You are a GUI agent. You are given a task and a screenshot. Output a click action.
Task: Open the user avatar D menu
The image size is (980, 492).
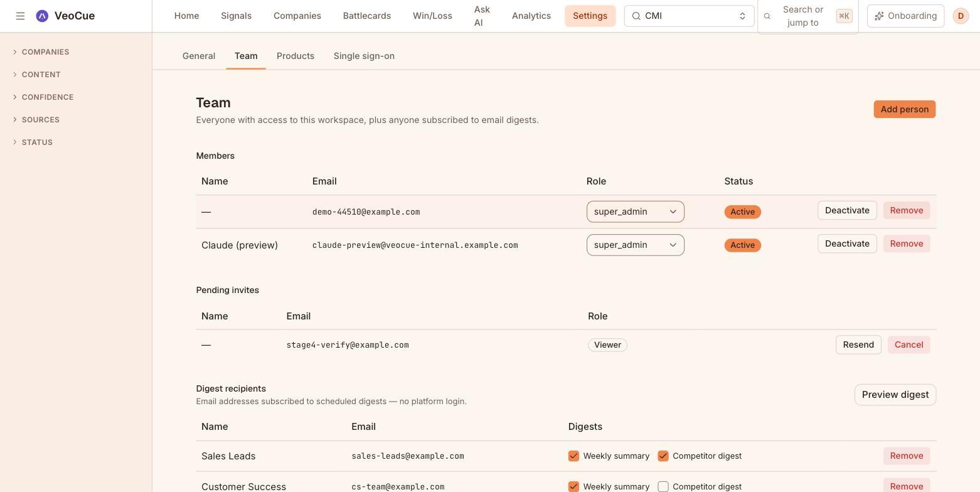961,16
